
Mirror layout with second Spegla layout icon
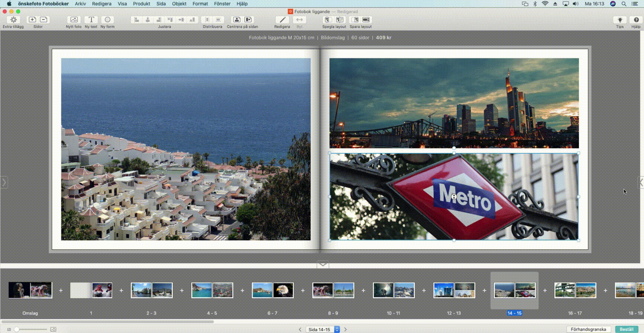(340, 20)
